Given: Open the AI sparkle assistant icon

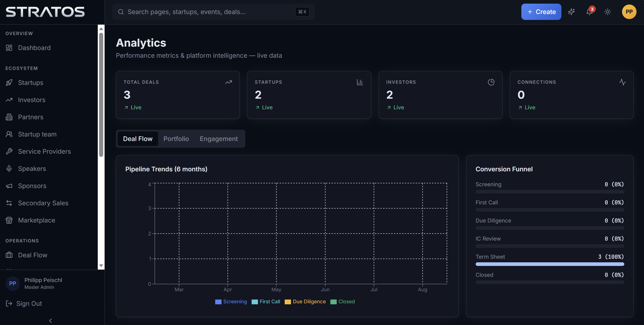Looking at the screenshot, I should coord(571,12).
